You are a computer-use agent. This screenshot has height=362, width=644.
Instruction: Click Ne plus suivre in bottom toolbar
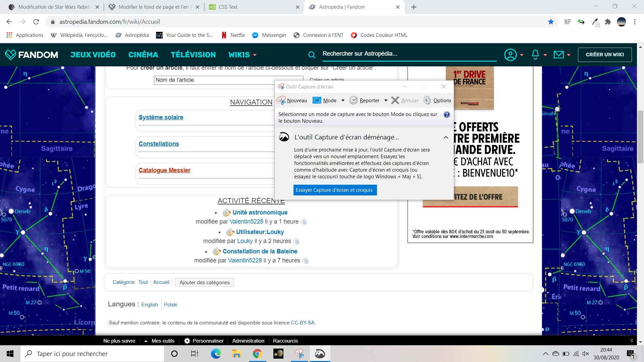point(119,341)
